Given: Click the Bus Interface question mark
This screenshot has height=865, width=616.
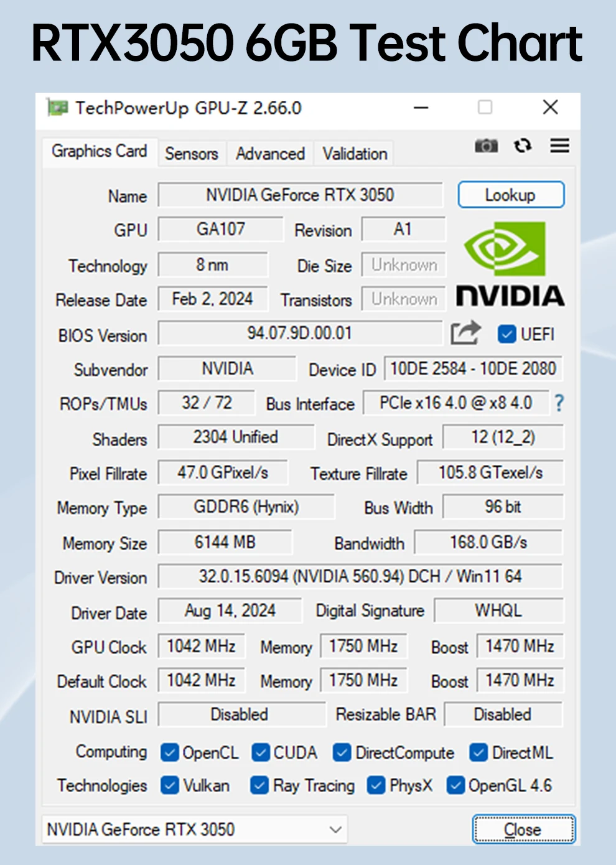Looking at the screenshot, I should [x=559, y=403].
